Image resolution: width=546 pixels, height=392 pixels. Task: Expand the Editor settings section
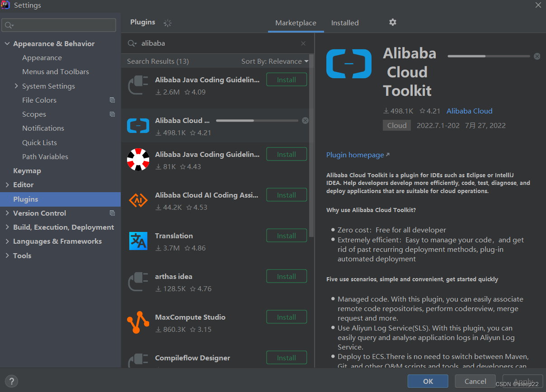point(7,185)
